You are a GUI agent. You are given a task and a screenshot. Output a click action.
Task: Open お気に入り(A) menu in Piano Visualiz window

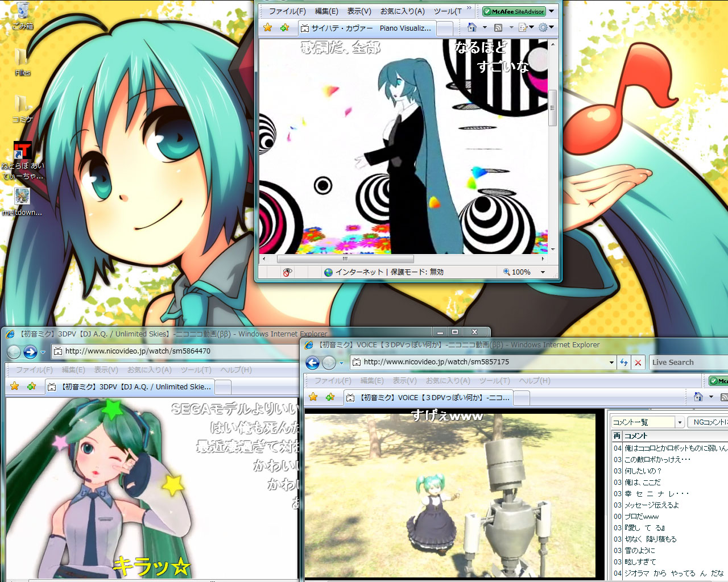coord(402,11)
